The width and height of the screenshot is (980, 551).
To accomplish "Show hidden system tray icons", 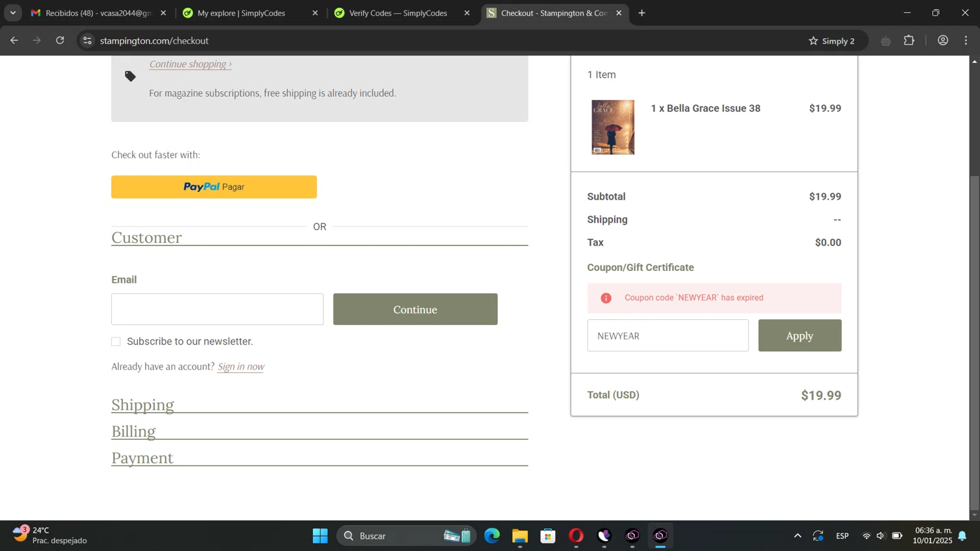I will (x=797, y=536).
